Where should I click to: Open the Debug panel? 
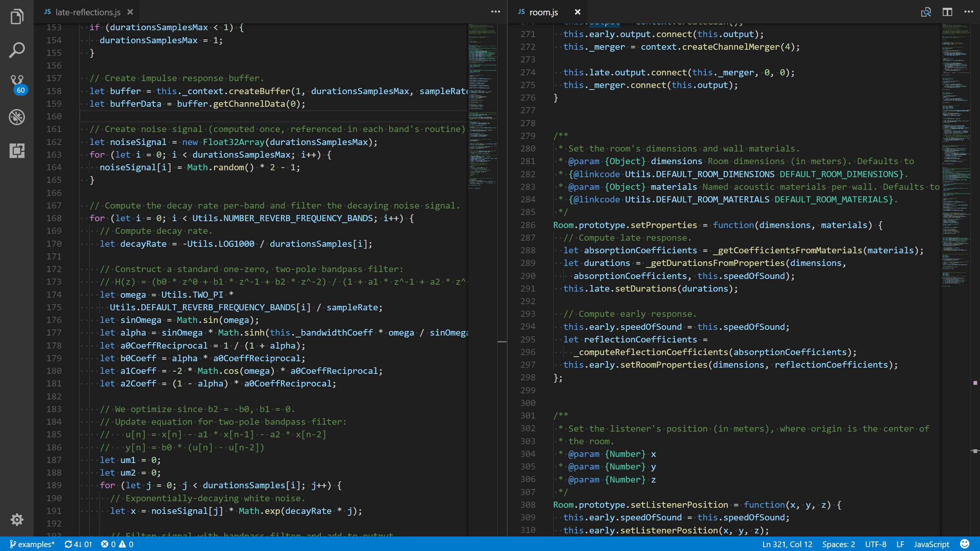(17, 117)
